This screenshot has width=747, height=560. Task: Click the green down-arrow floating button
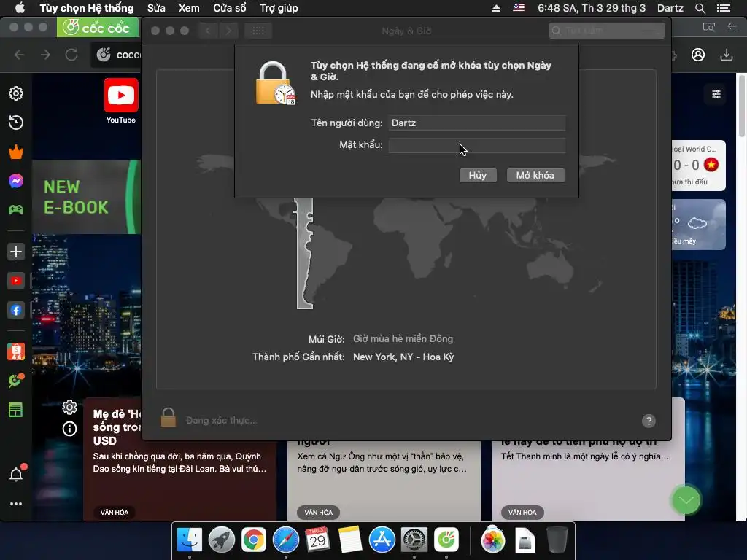[x=686, y=500]
